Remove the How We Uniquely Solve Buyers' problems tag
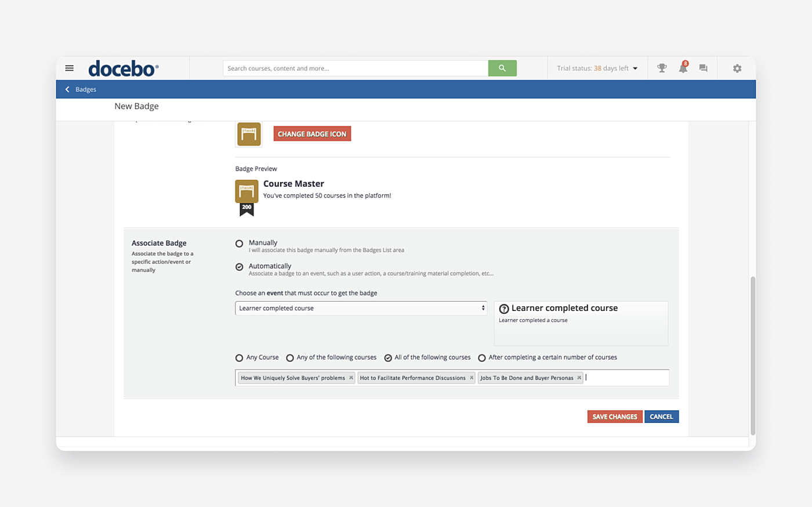812x507 pixels. point(351,378)
